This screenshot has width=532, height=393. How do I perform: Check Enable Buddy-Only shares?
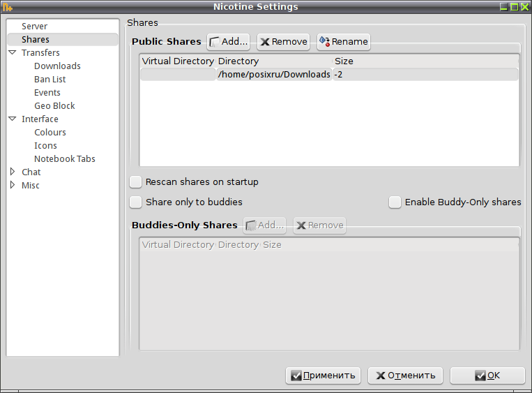coord(395,202)
